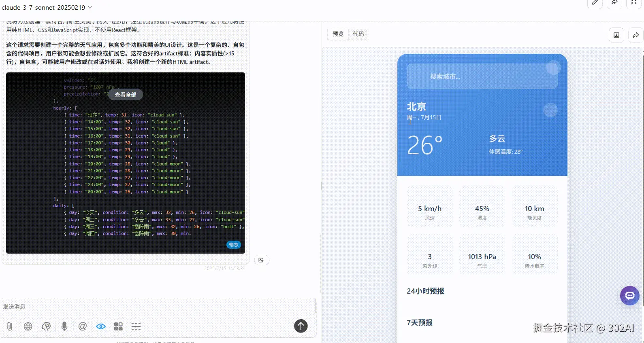Click the round button in search bar

coord(553,68)
